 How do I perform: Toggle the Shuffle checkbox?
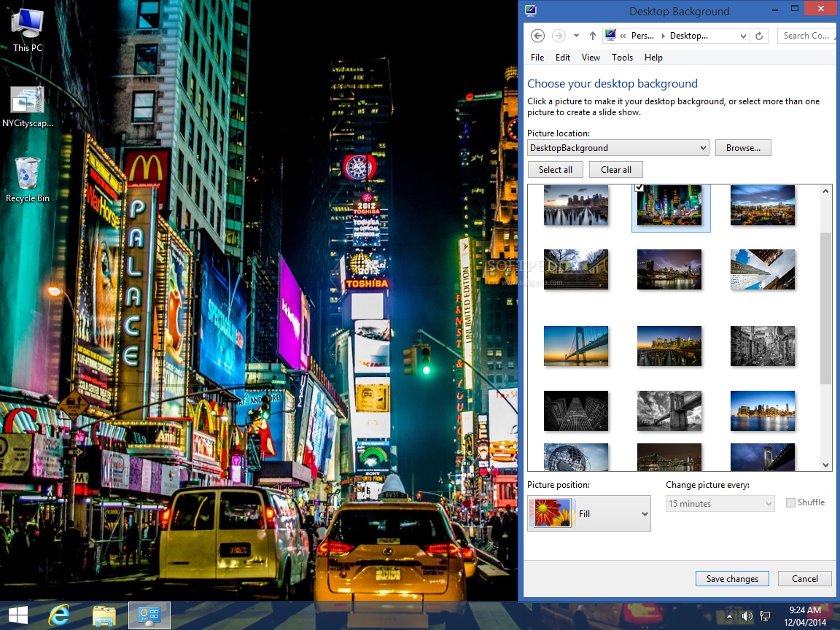(x=790, y=502)
